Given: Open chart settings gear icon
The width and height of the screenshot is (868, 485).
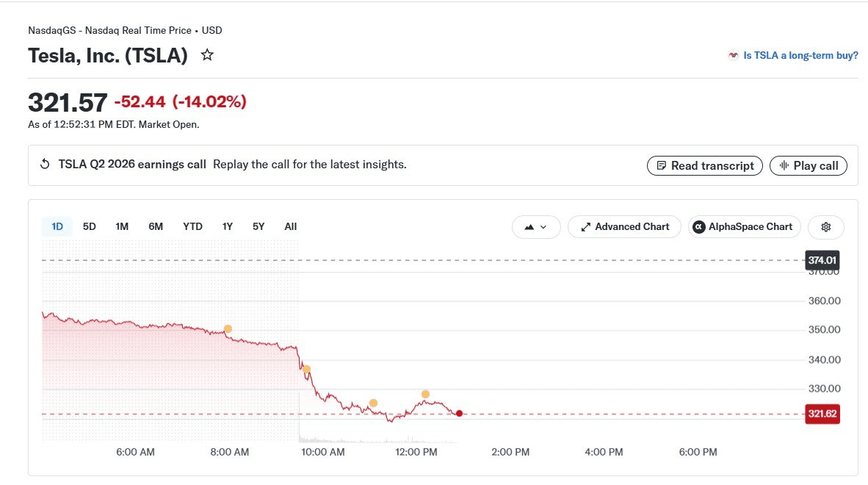Looking at the screenshot, I should [826, 227].
